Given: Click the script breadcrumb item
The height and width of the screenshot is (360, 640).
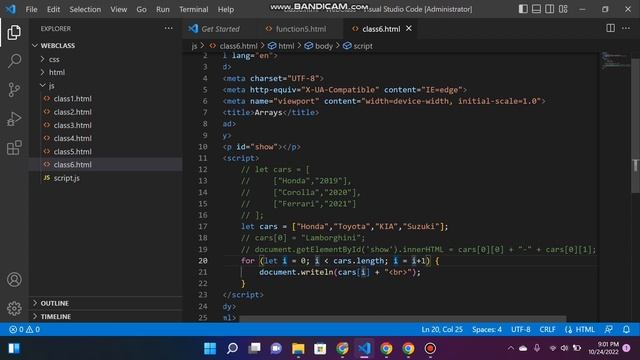Looking at the screenshot, I should click(358, 46).
